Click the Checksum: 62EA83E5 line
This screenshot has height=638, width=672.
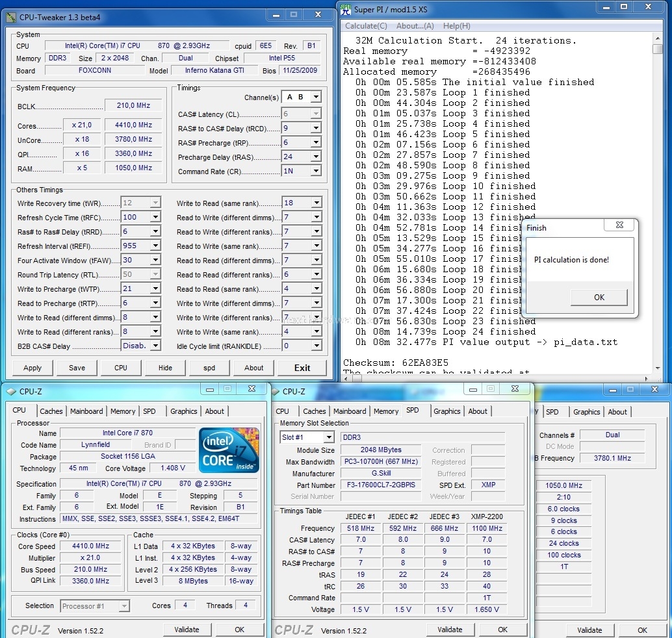(396, 363)
